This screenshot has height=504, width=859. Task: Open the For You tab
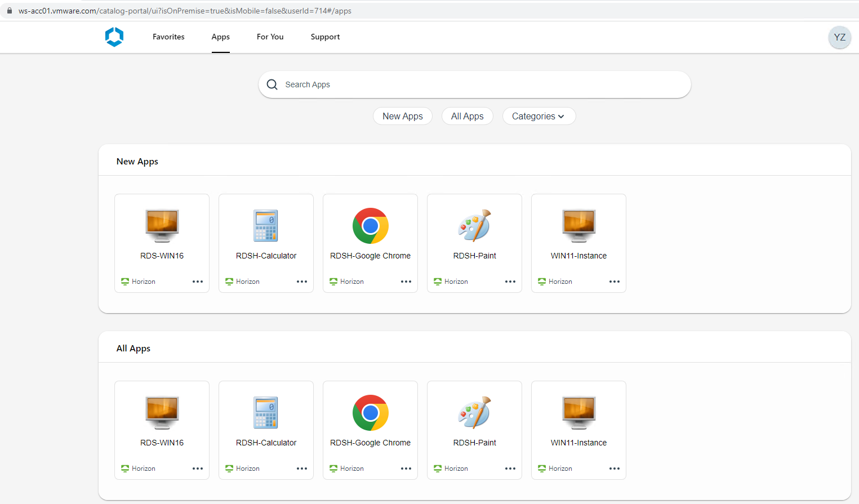coord(270,37)
